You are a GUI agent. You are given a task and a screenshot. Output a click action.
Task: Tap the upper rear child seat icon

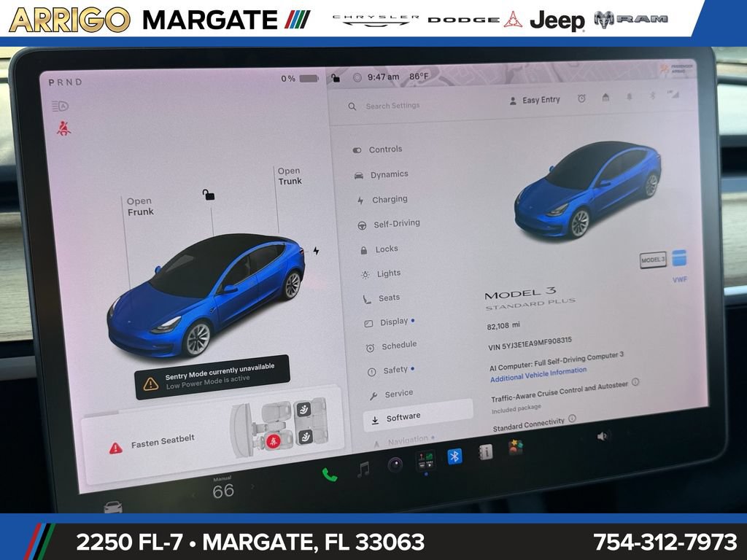303,409
